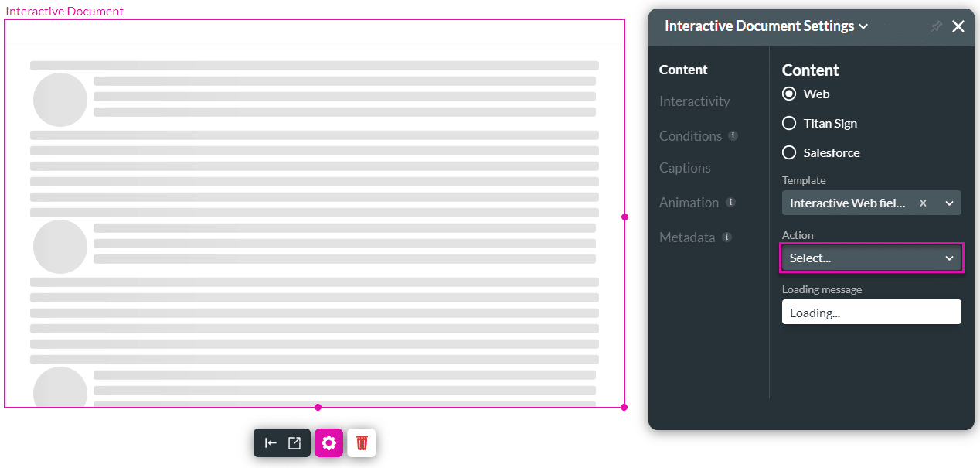Click the trash icon to delete the document
This screenshot has width=980, height=468.
tap(361, 442)
